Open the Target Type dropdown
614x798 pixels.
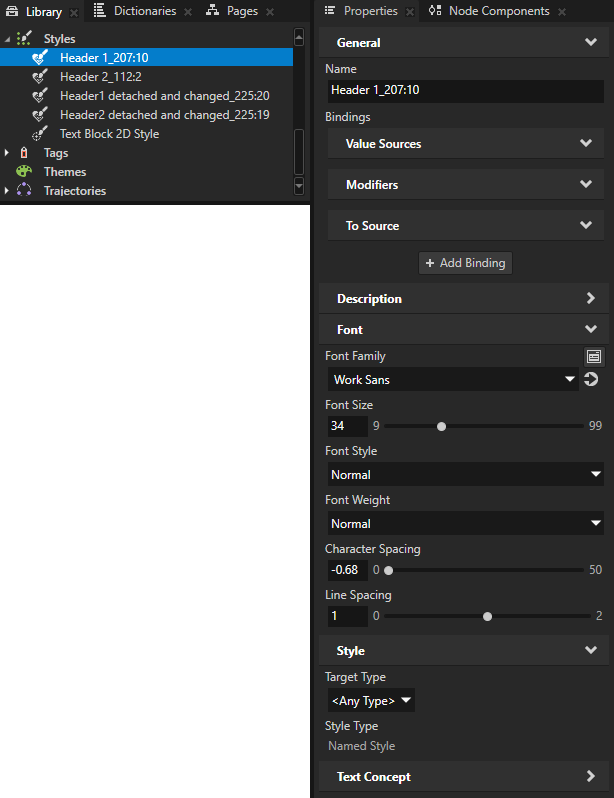tap(371, 701)
